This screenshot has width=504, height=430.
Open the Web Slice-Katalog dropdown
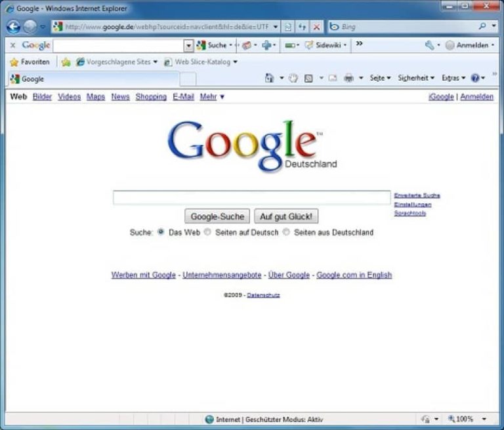tap(201, 62)
